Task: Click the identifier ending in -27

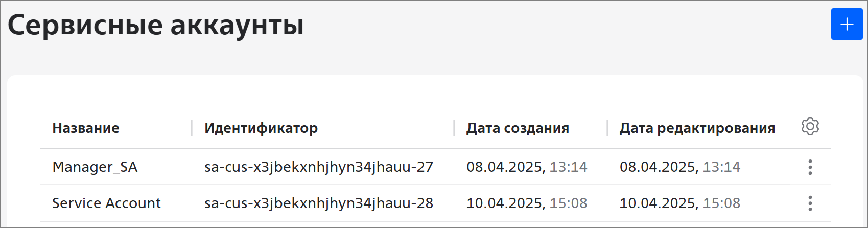Action: pyautogui.click(x=319, y=167)
